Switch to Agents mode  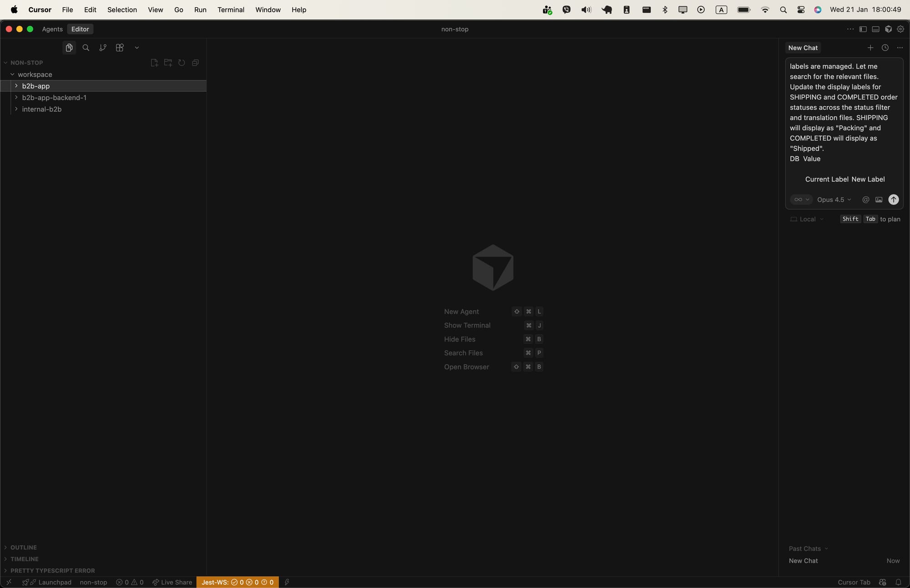click(52, 29)
